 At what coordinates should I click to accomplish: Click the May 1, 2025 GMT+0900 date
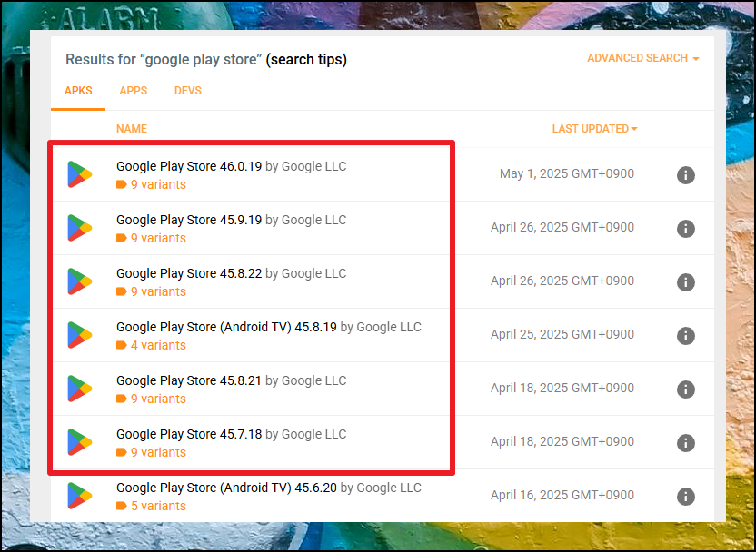(x=566, y=173)
